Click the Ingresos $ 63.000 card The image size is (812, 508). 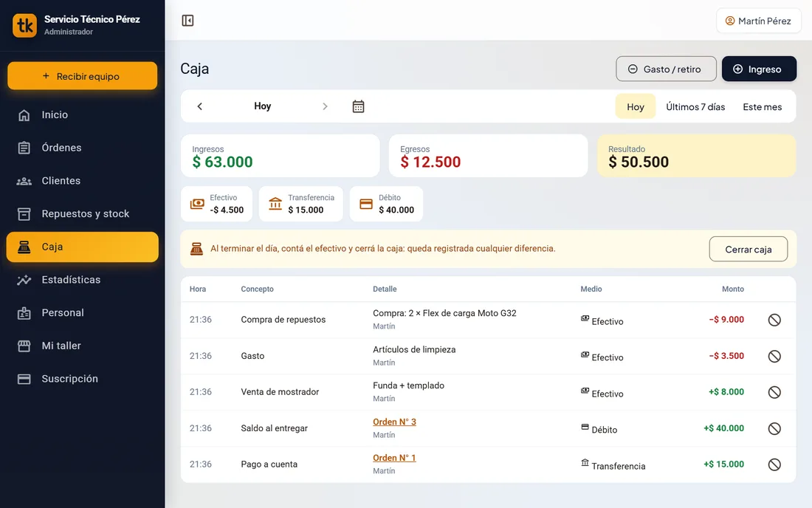(x=281, y=156)
